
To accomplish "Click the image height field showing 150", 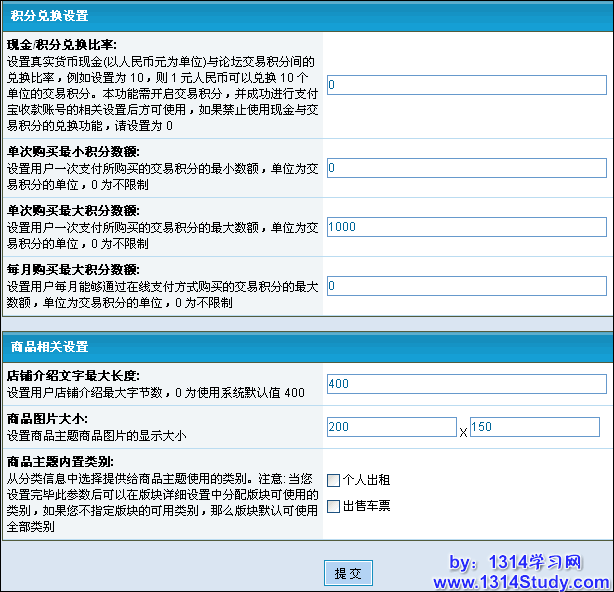I will (x=534, y=427).
